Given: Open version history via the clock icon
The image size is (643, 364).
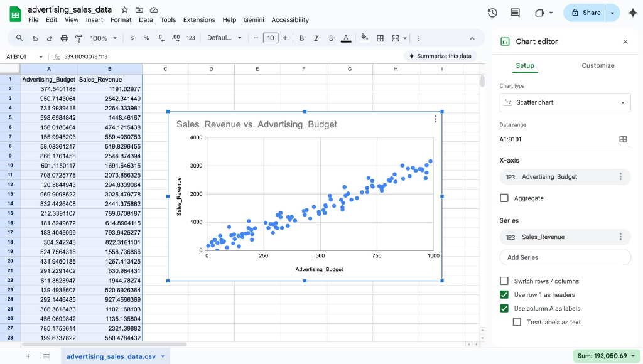Looking at the screenshot, I should pos(493,12).
